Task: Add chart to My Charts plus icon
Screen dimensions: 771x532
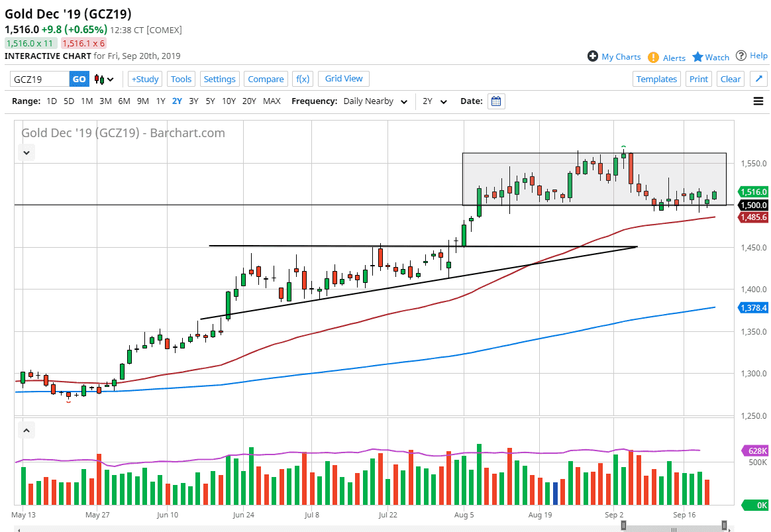Action: point(593,56)
